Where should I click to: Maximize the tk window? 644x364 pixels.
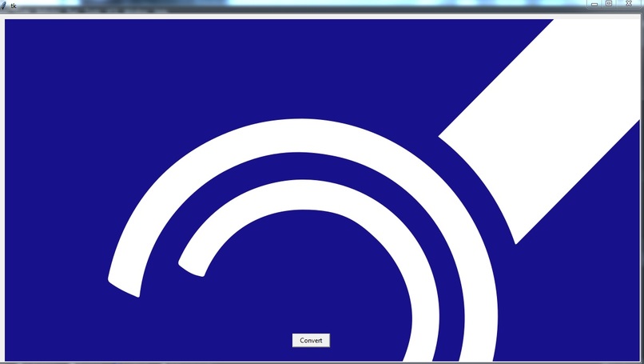coord(609,4)
